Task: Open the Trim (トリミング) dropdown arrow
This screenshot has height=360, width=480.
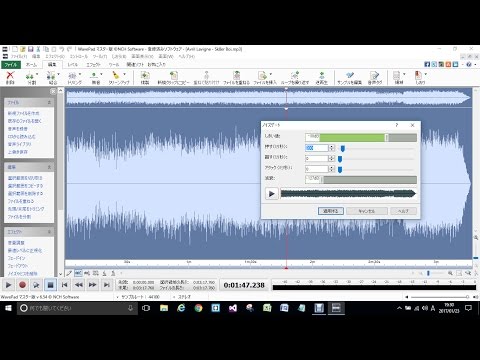Action: (80, 74)
